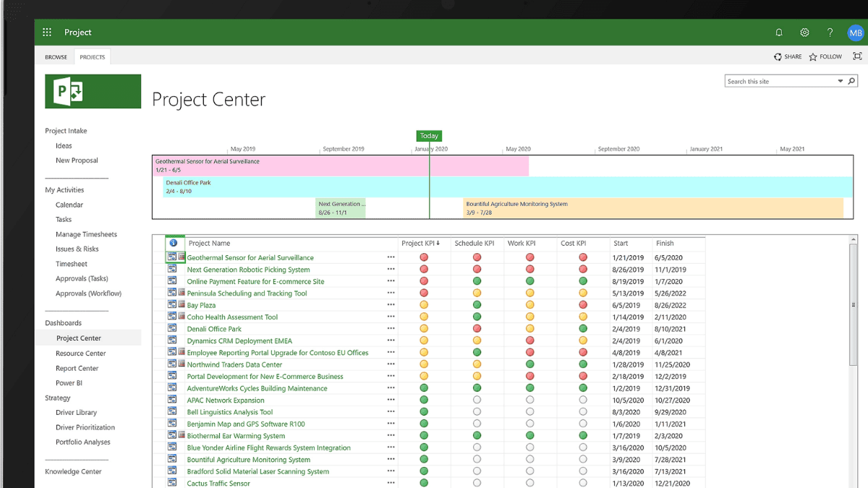Click the MB account avatar
The width and height of the screenshot is (868, 488).
[856, 32]
